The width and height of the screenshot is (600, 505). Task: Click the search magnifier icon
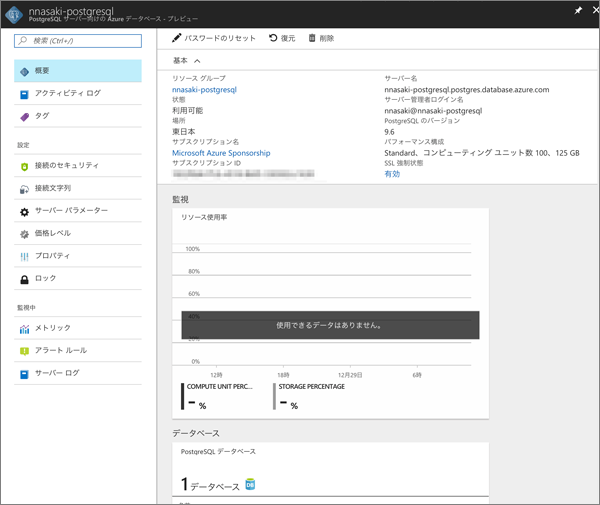pyautogui.click(x=23, y=40)
